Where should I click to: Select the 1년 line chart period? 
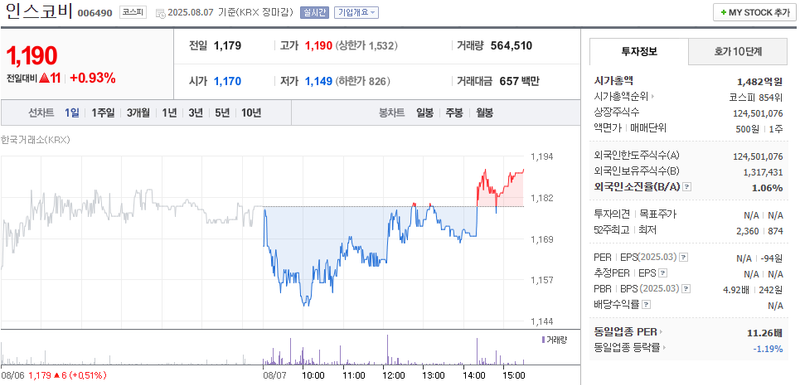tap(169, 113)
